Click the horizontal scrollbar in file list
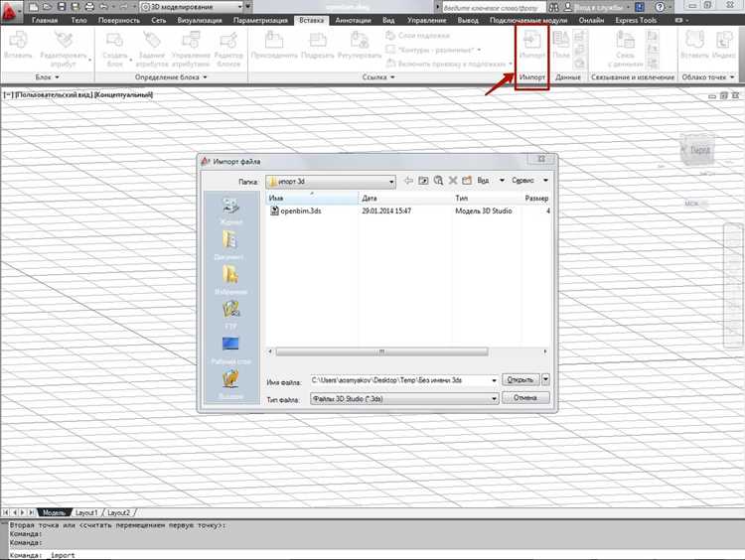The image size is (745, 560). coord(382,351)
